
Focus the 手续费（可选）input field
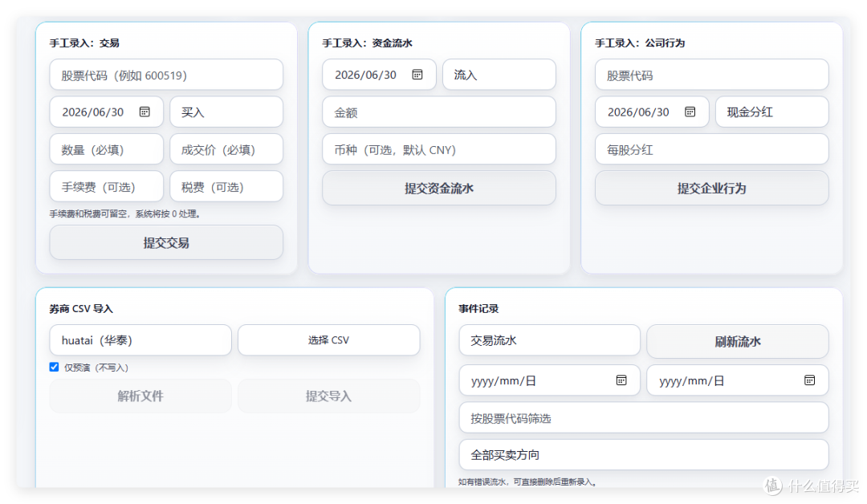tap(107, 187)
